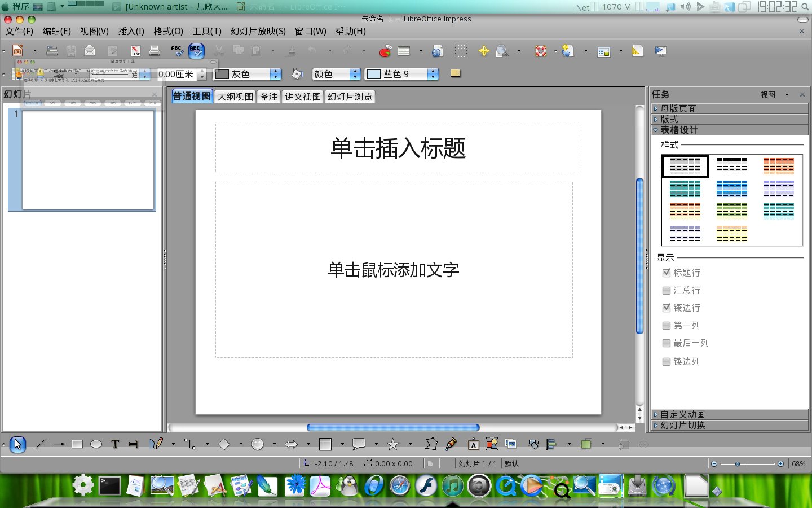Screen dimensions: 812x508
Task: Open the Navigator star icon
Action: coord(484,51)
